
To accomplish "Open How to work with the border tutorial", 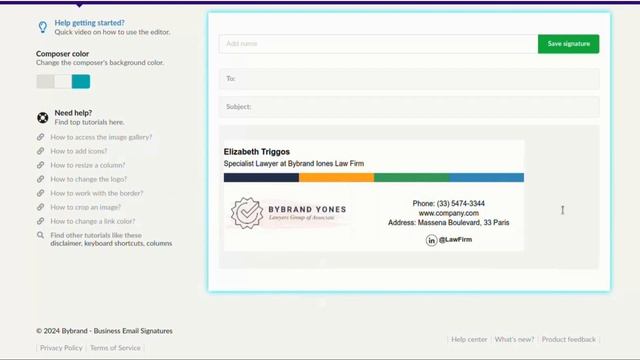I will pyautogui.click(x=97, y=193).
